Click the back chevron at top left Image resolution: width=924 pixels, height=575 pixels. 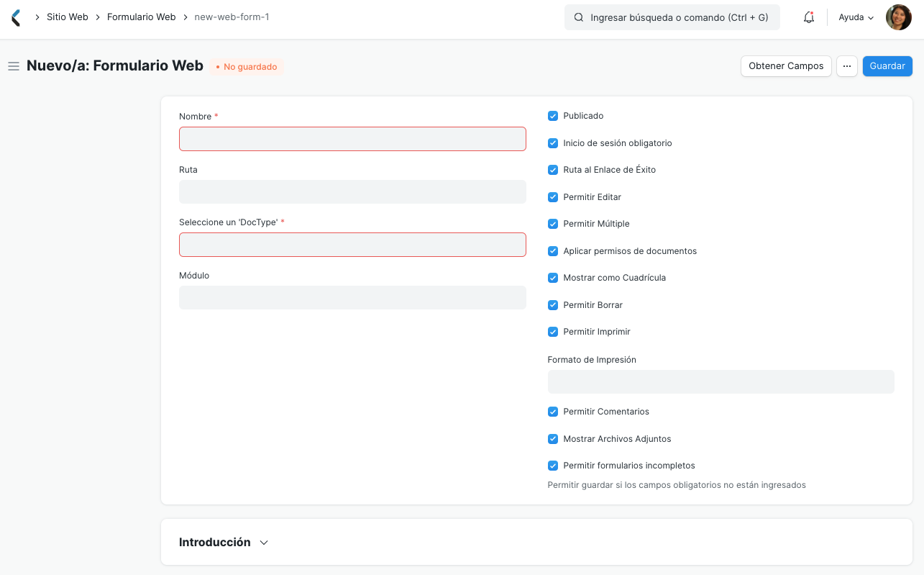(x=14, y=17)
